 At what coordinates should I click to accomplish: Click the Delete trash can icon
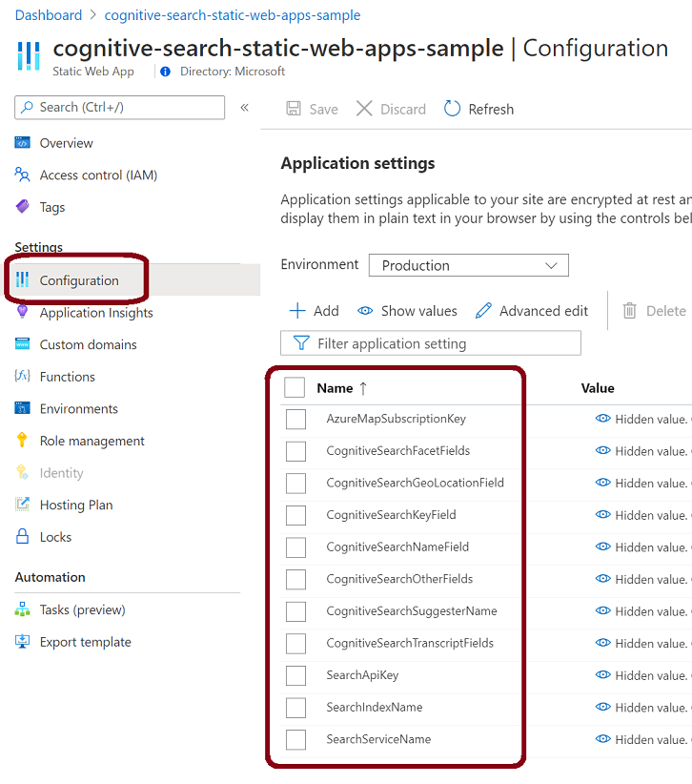[x=629, y=311]
